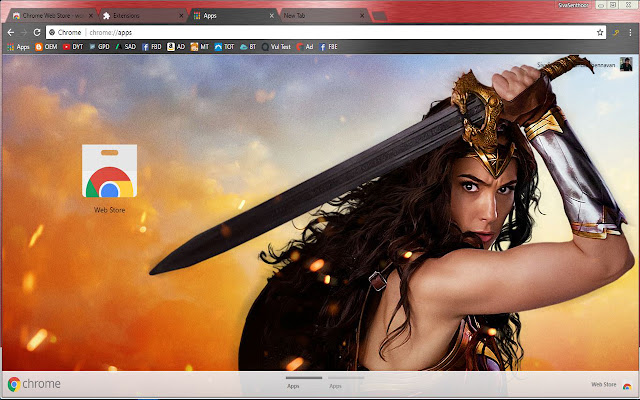Select the Apps tab
640x400 pixels.
click(x=231, y=16)
